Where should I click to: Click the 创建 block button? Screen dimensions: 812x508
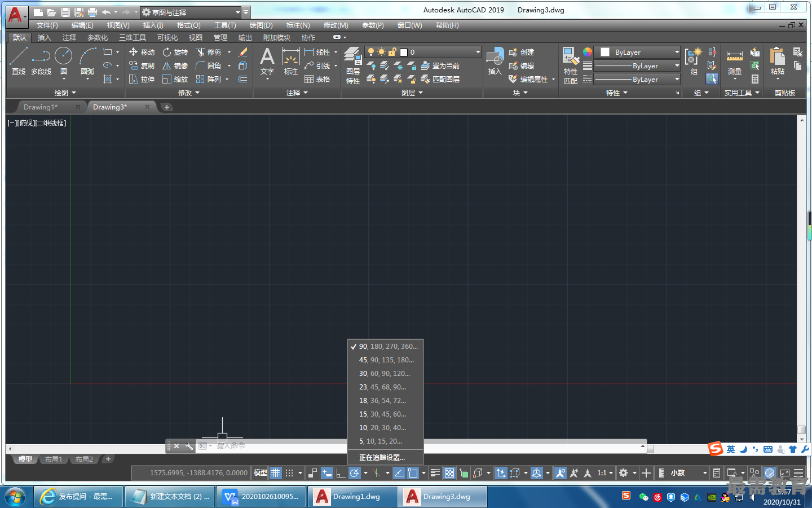point(522,52)
